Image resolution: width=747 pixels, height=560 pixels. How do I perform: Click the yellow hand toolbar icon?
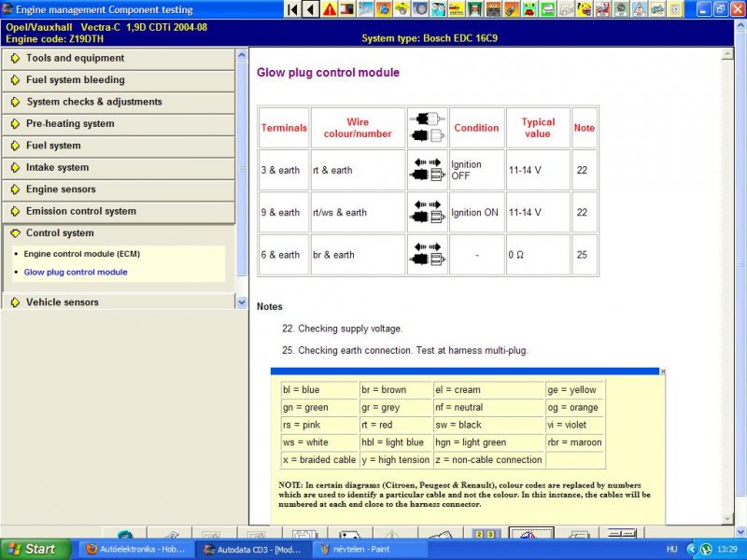click(402, 9)
